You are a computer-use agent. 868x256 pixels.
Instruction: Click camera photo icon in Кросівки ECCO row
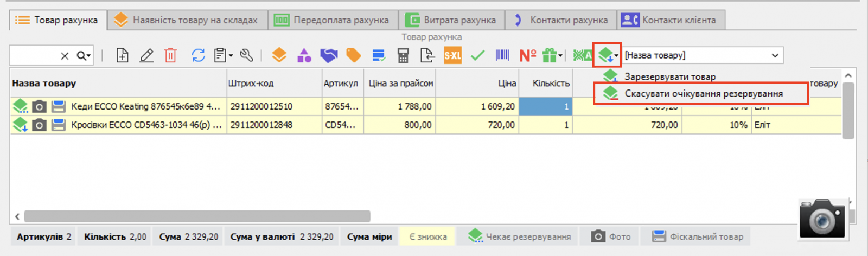[39, 125]
